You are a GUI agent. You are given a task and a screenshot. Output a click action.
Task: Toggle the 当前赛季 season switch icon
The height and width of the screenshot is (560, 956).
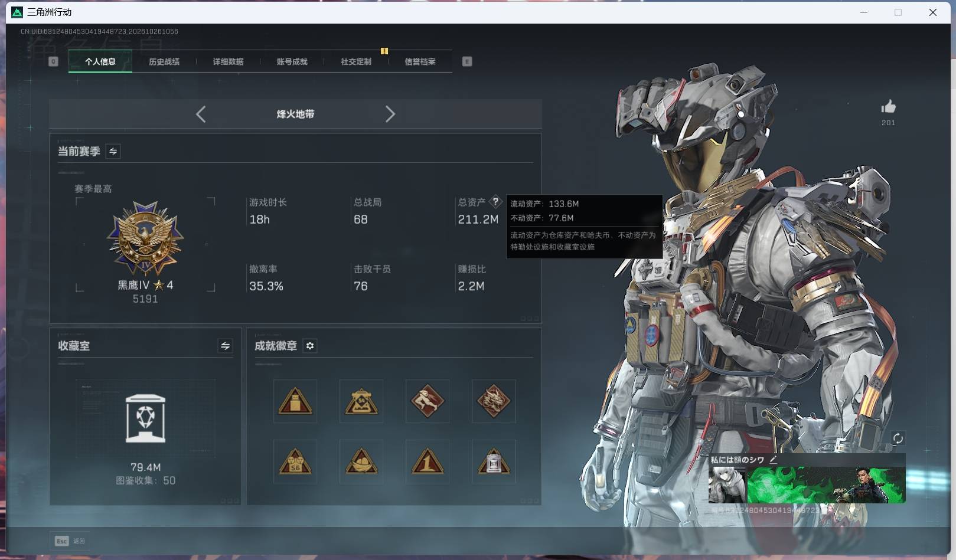(113, 151)
